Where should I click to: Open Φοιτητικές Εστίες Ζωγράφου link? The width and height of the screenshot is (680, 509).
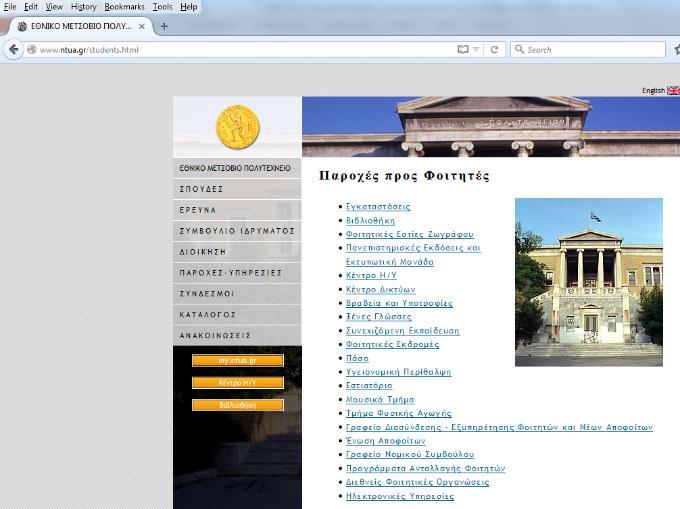409,234
